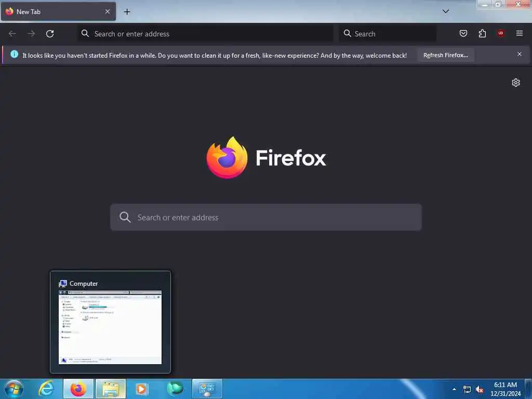Select the New Tab tab

tap(58, 11)
